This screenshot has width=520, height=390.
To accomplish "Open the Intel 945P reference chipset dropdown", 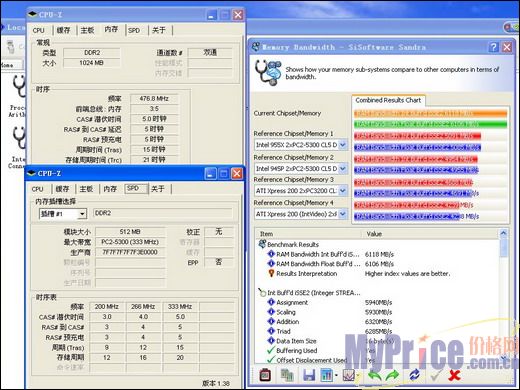I will pos(342,168).
